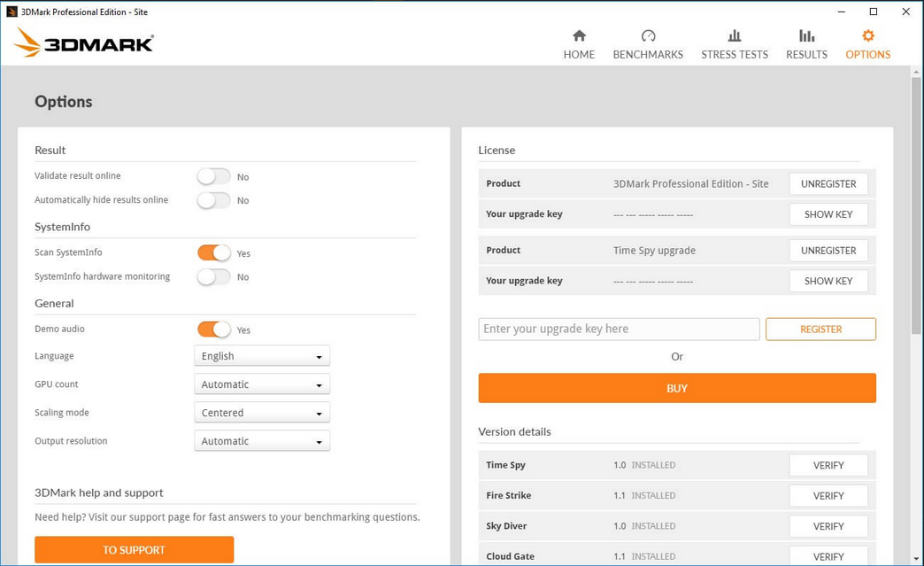Viewport: 924px width, 566px height.
Task: Click the 3DMark app icon in title bar
Action: point(12,12)
